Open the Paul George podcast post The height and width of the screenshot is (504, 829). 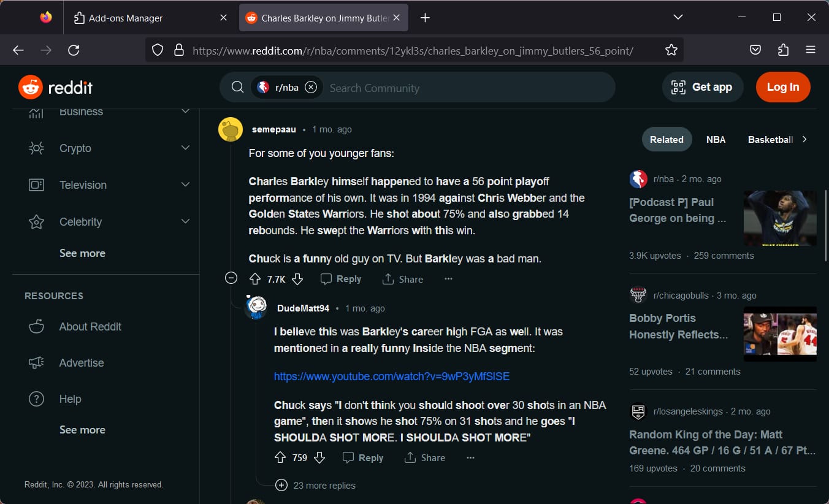pyautogui.click(x=678, y=210)
